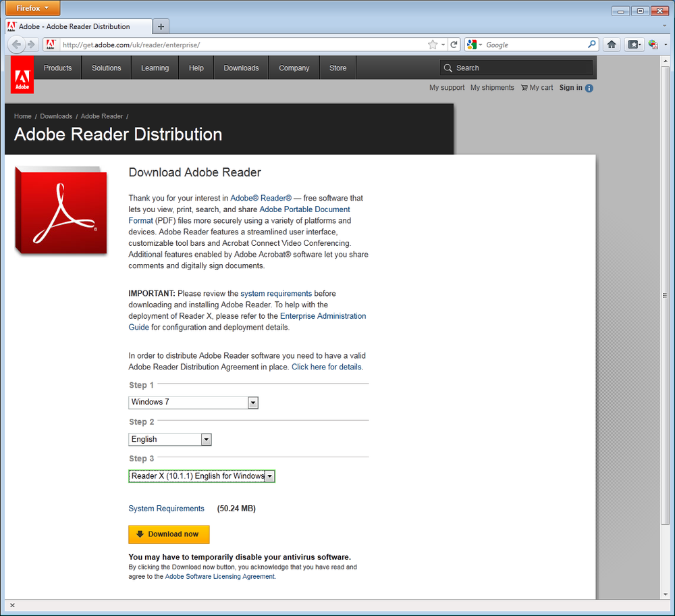The height and width of the screenshot is (616, 675).
Task: Open the orange Firefox menu
Action: click(32, 8)
